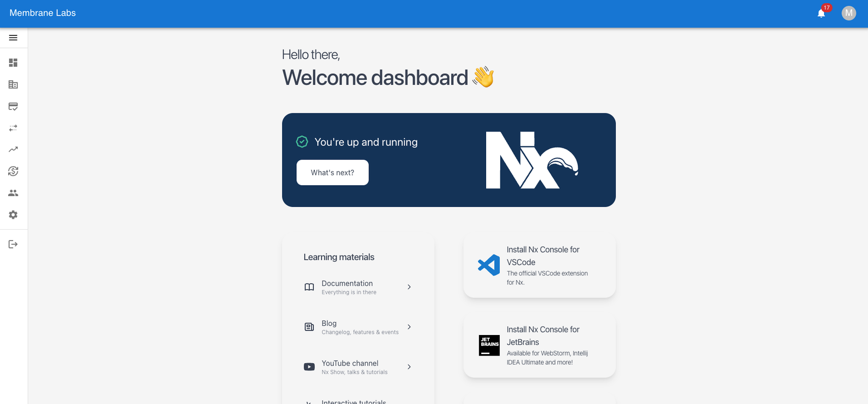Open the hamburger menu in the sidebar
This screenshot has width=868, height=404.
point(13,37)
